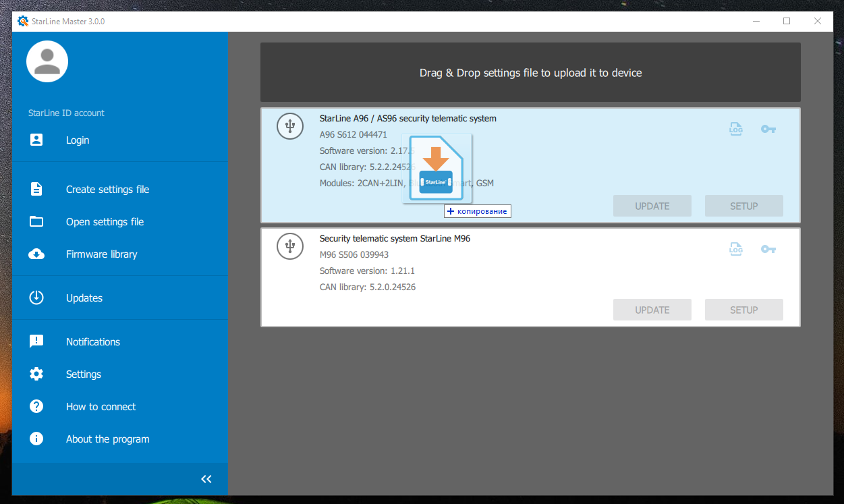
Task: Click the StarLine A96 / AS96 device title
Action: [x=408, y=118]
